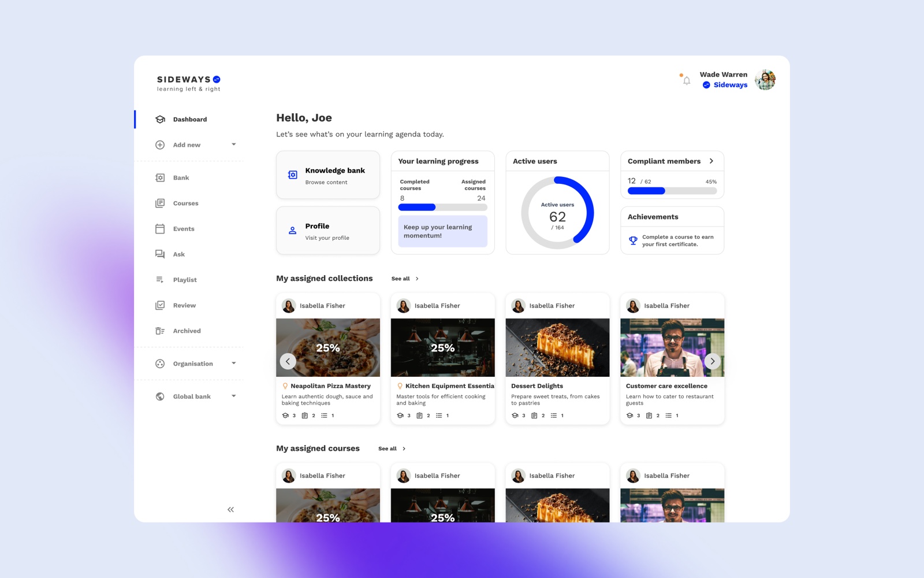
Task: Click the 'Hello, Joe' greeting heading
Action: tap(304, 118)
